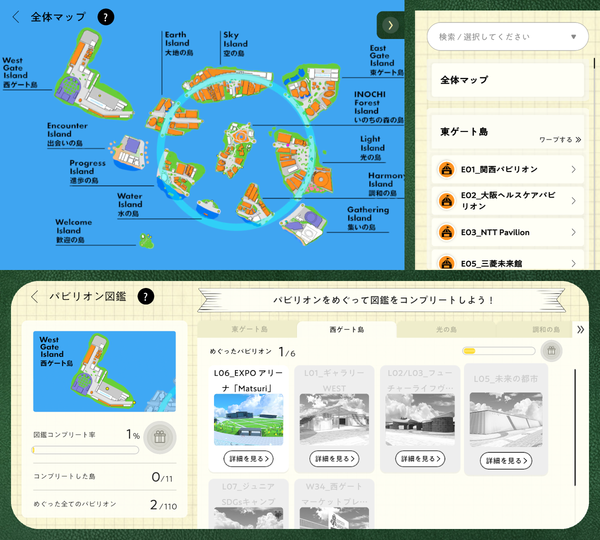600x540 pixels.
Task: Go back from the パビリオン図鑑 screen
Action: [x=35, y=297]
